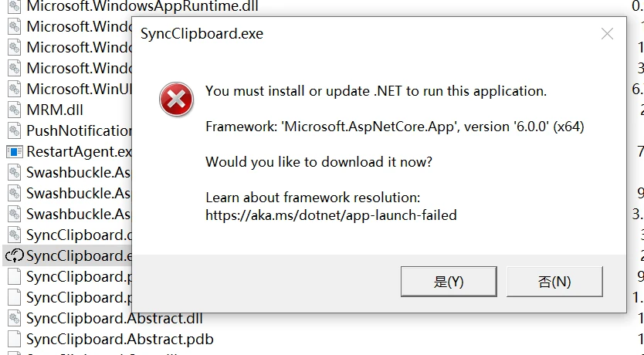Select the SyncClipboard.Abstract.dll file name
This screenshot has height=355, width=644.
[114, 318]
